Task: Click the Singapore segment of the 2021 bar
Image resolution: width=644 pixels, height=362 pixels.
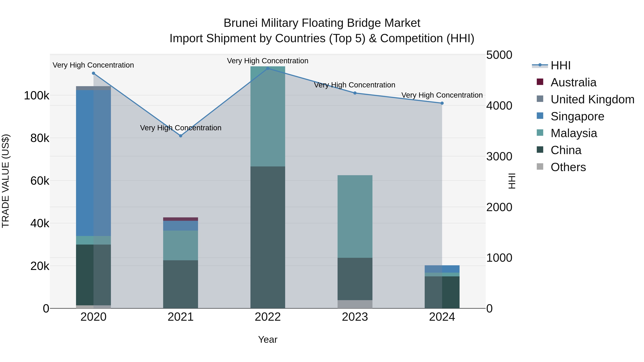Action: tap(181, 226)
